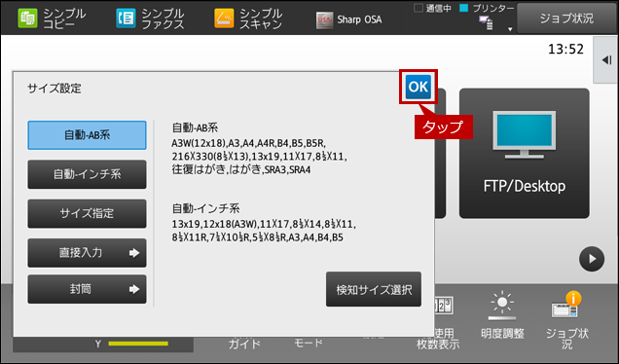Viewport: 619px width, 364px height.
Task: Tap the サイズ設定 dialog title
Action: click(x=55, y=89)
